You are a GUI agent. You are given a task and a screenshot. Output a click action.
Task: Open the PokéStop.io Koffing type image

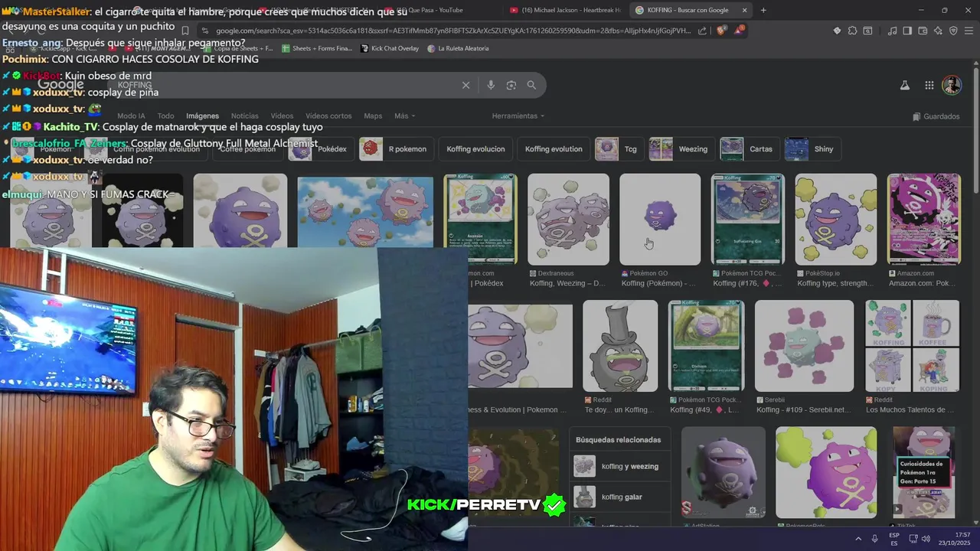(836, 220)
